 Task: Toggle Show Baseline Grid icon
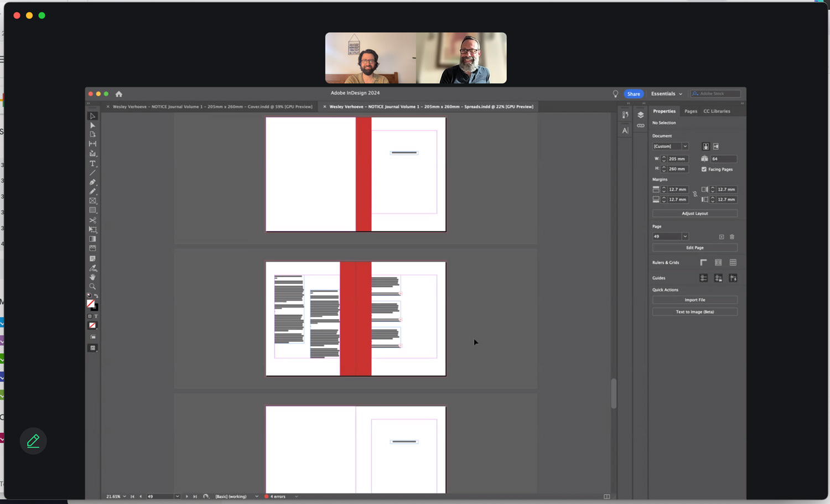(x=718, y=263)
